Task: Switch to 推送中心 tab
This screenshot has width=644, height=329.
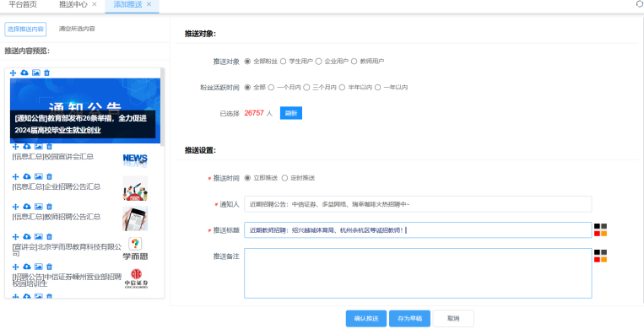Action: coord(73,4)
